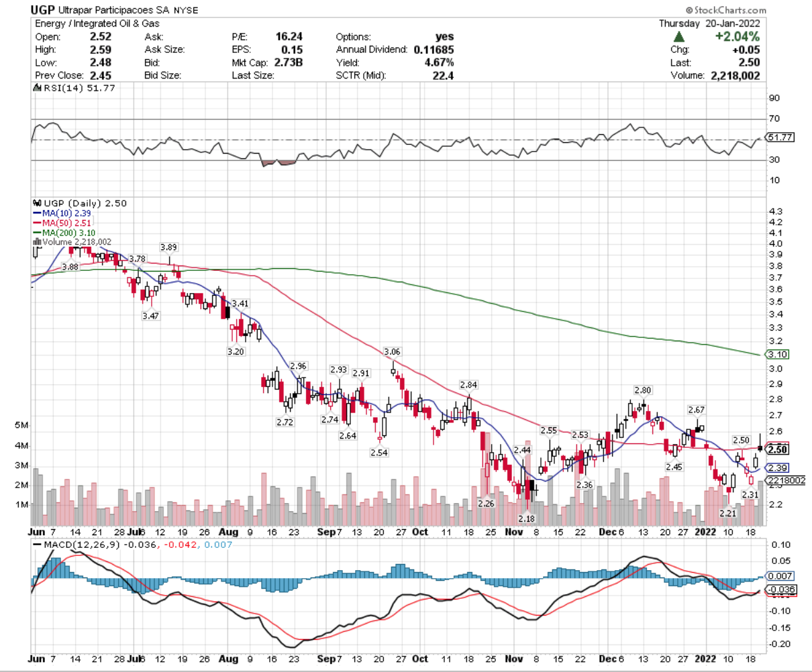This screenshot has height=672, width=812.
Task: Click the 2.54 low price annotation
Action: point(378,453)
